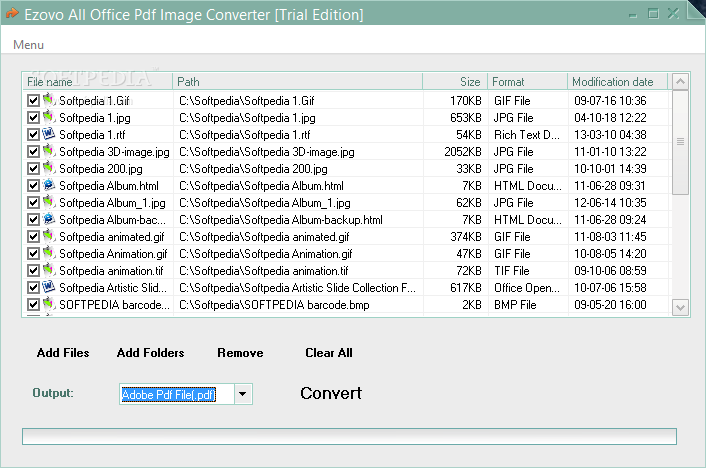This screenshot has height=468, width=706.
Task: Click the Add Files button
Action: (63, 353)
